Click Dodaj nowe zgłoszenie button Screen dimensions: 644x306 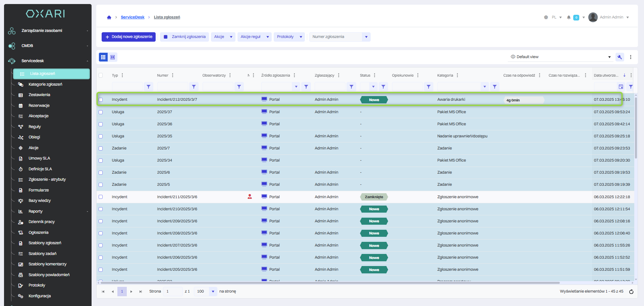[x=128, y=37]
